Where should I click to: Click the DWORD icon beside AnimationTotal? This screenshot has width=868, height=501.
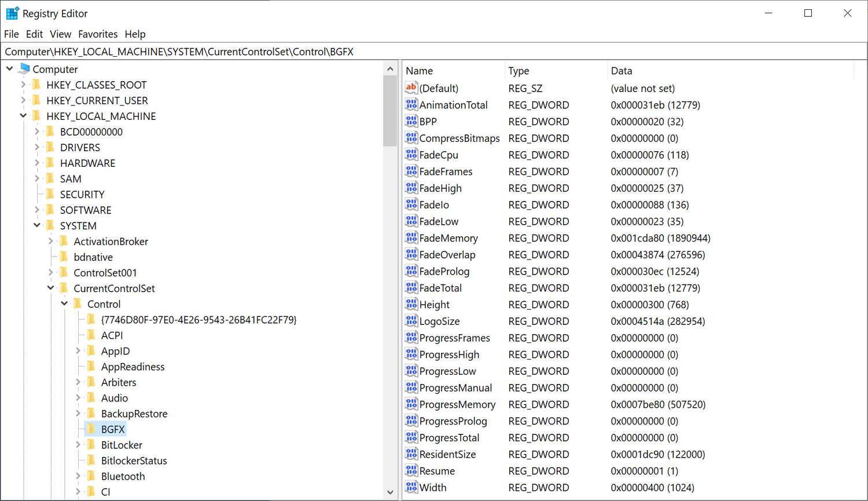[x=411, y=105]
